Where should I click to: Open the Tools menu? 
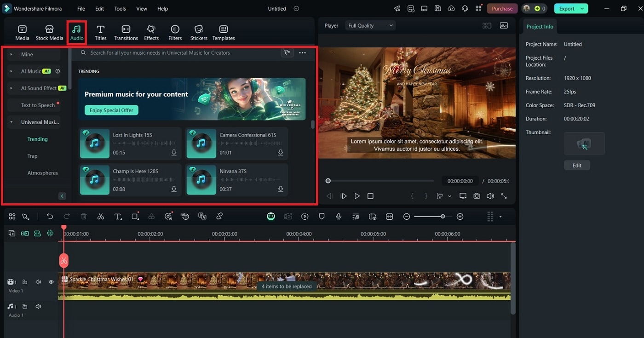120,9
